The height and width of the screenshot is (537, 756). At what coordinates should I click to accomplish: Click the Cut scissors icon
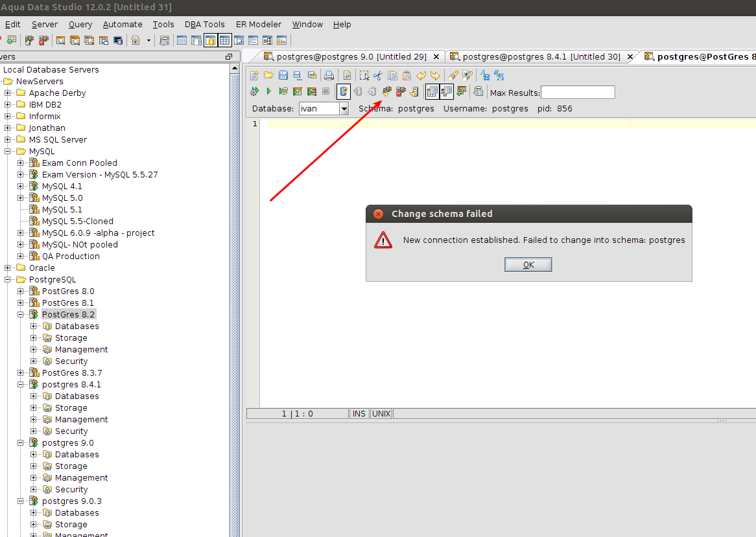(378, 75)
